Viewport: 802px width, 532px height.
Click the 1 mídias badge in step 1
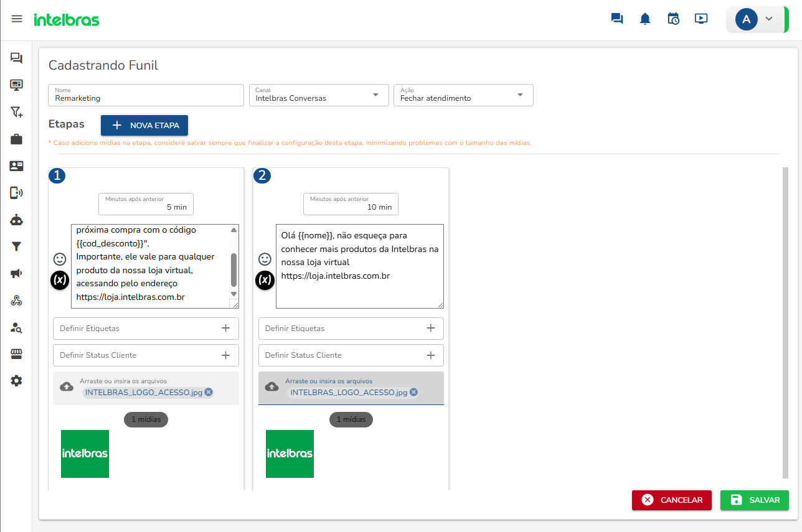pyautogui.click(x=146, y=419)
